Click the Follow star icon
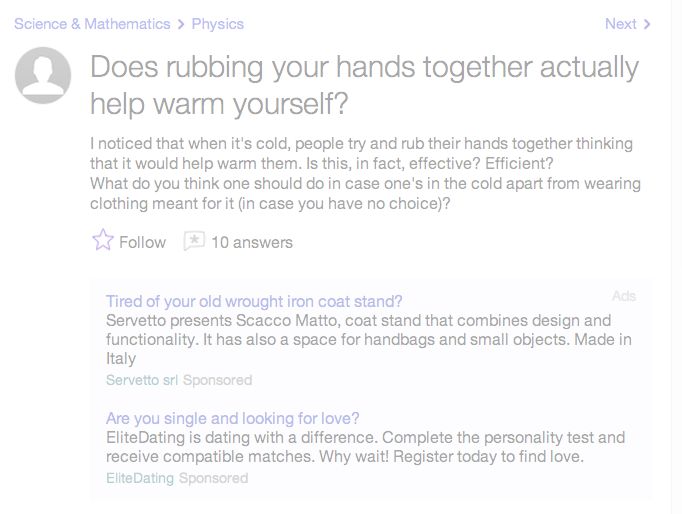682x514 pixels. coord(103,241)
